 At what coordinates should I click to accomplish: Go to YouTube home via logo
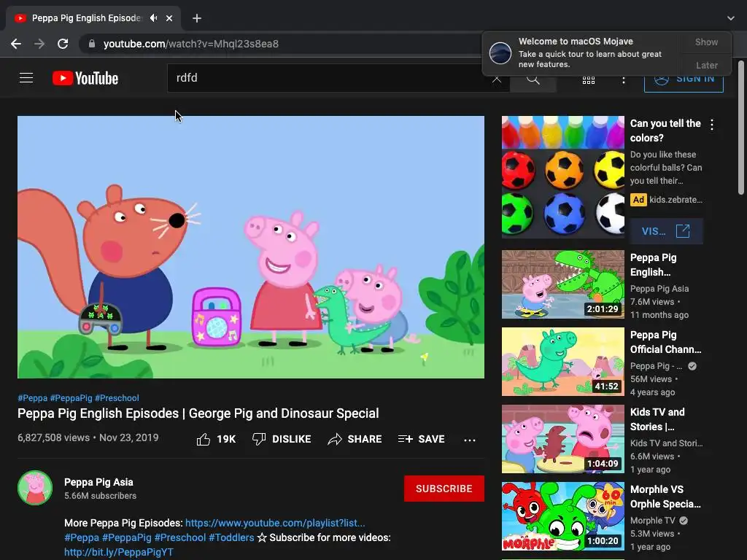point(85,78)
